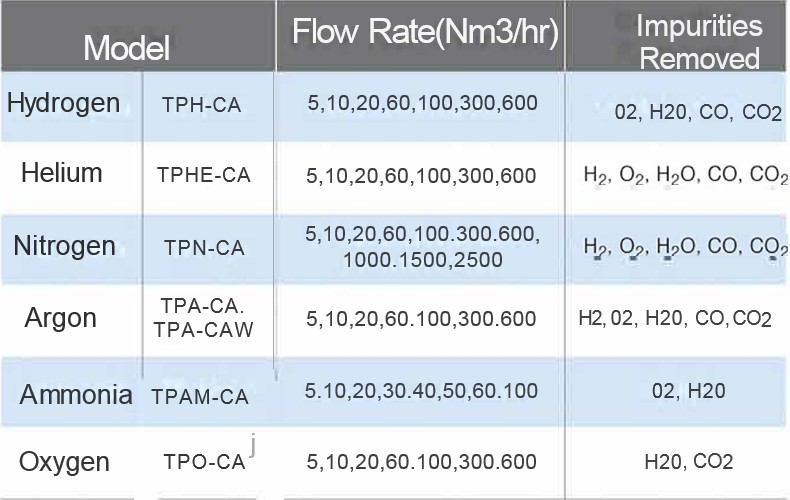This screenshot has height=500, width=790.
Task: Click the Ammonia flow rate values cell
Action: click(x=421, y=391)
